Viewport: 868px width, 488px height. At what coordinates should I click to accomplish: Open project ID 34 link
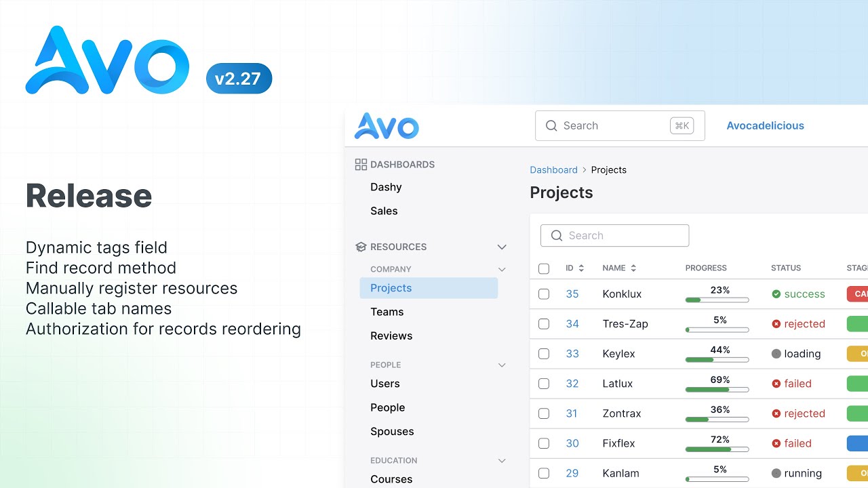point(572,324)
